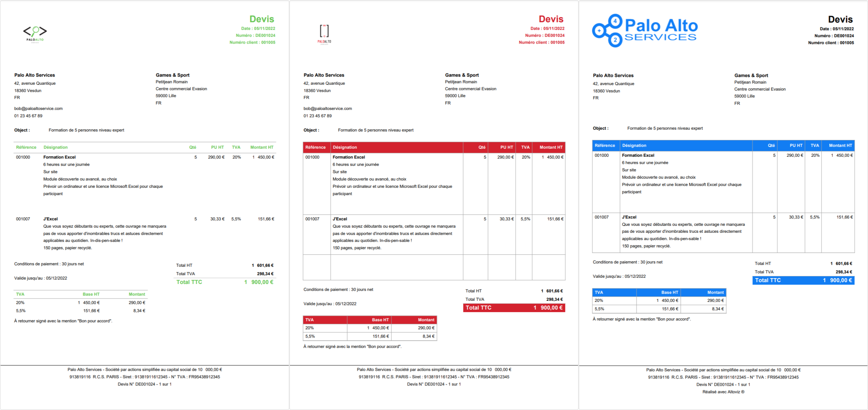
Task: Click bob@paloaltoservice.com in the green quote
Action: (x=38, y=109)
